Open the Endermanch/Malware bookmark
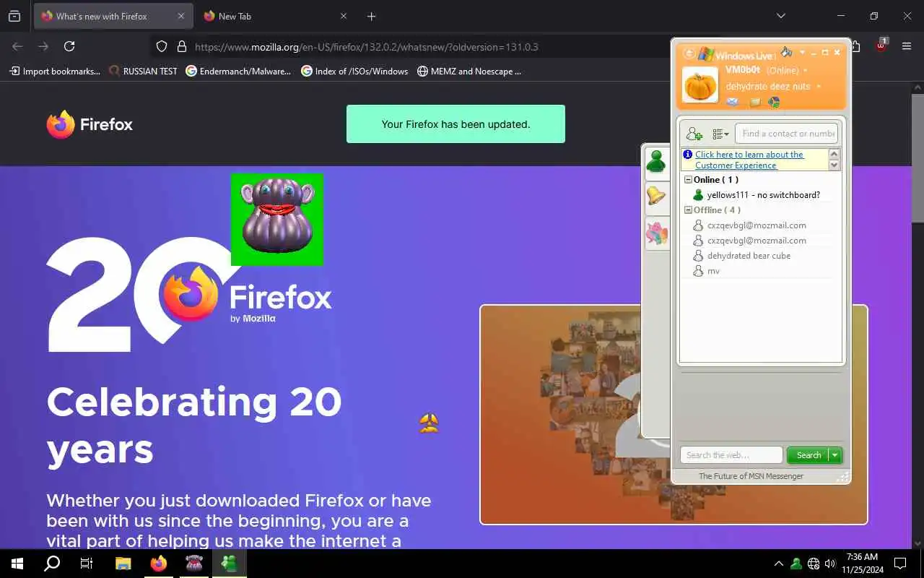924x578 pixels. 238,71
